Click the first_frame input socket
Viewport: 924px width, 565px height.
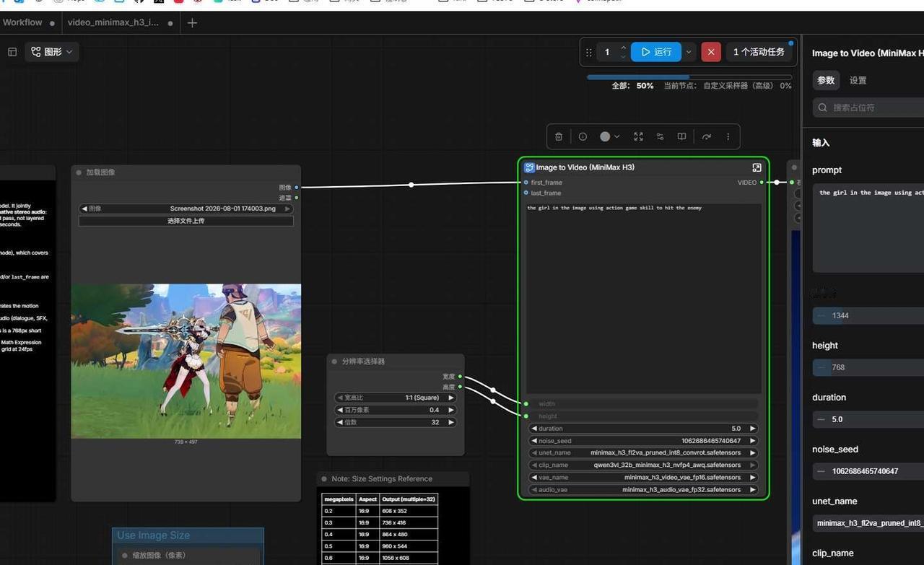click(526, 183)
